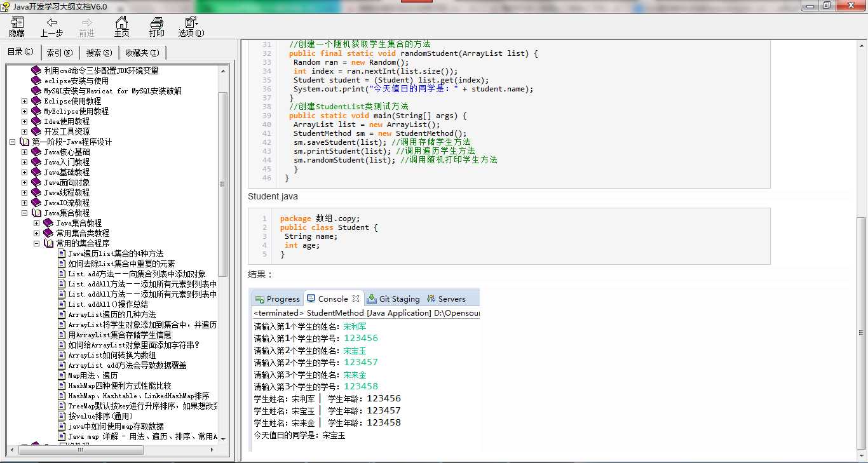
Task: Open topic HashMap、Hashtable、LinkedHashMap排序
Action: [139, 396]
